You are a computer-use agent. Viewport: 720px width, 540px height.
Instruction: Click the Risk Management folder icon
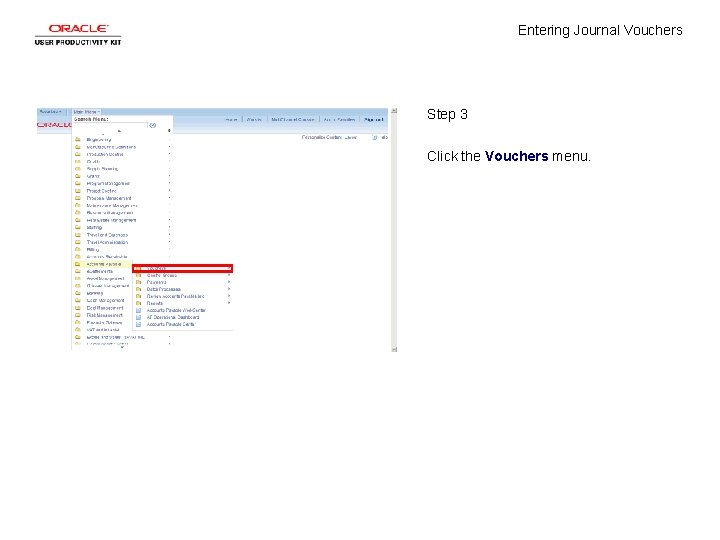(x=78, y=315)
